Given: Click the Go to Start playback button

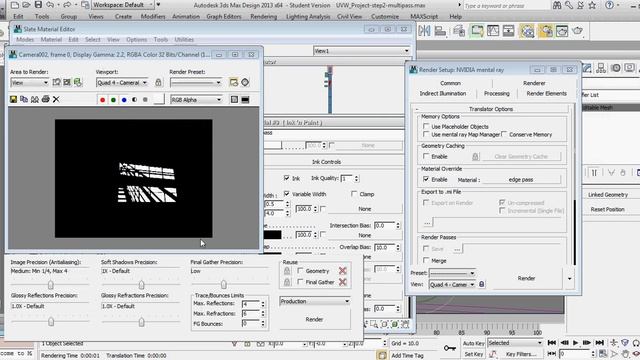Looking at the screenshot, I should click(x=552, y=343).
